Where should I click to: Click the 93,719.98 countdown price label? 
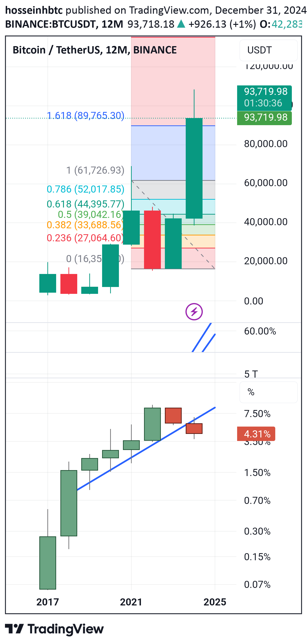[x=264, y=97]
